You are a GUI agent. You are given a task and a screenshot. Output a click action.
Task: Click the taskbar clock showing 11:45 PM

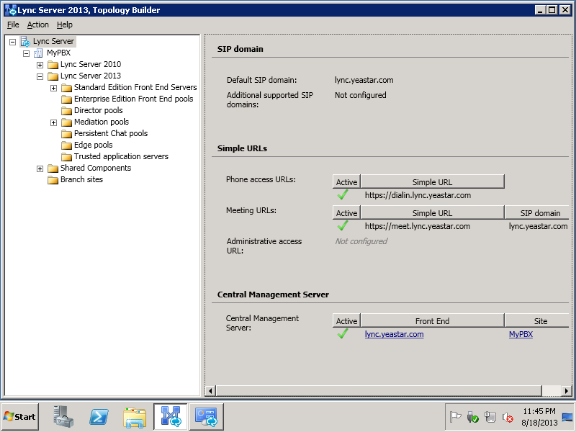pos(539,411)
